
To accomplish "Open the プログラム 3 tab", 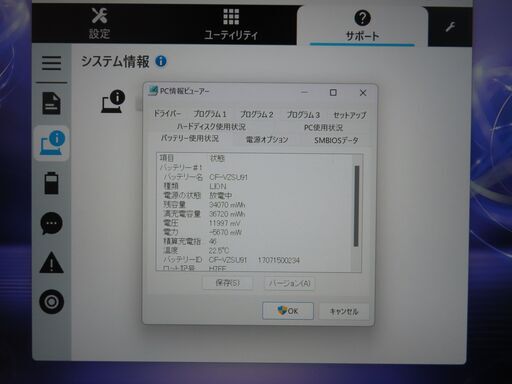I will click(x=303, y=115).
